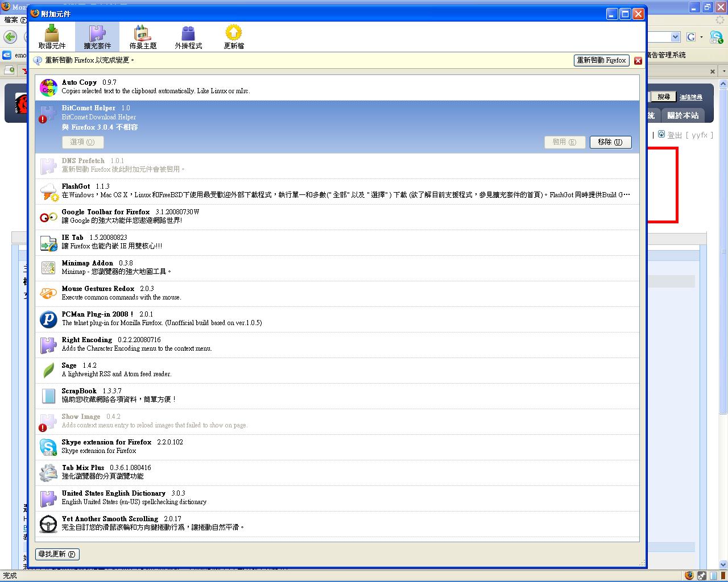Select the Right Encoding entry text

(x=337, y=344)
